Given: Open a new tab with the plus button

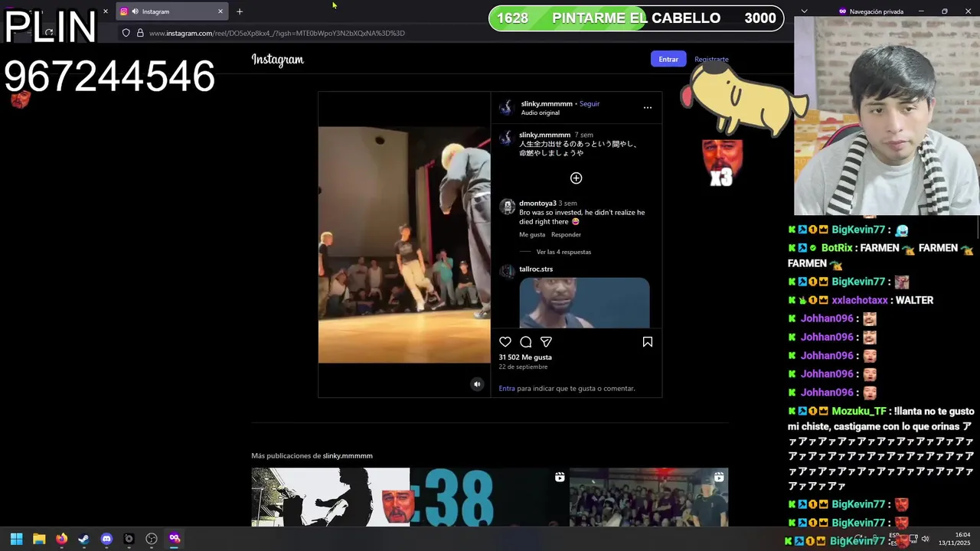Looking at the screenshot, I should point(240,11).
